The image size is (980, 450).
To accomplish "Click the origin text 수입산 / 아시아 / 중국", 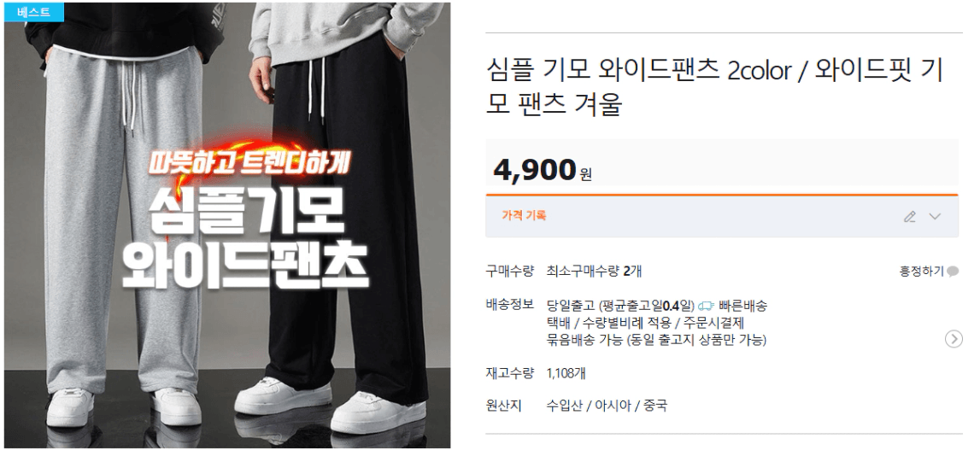I will (x=607, y=406).
